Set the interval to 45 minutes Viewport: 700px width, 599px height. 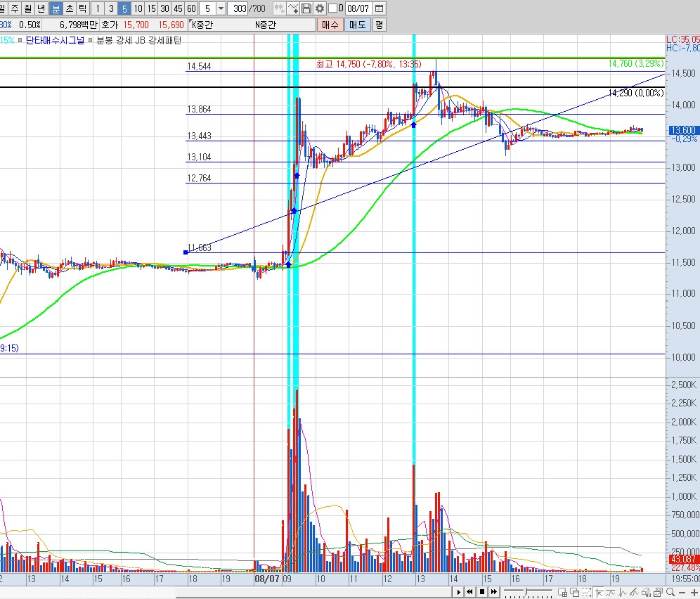point(178,8)
